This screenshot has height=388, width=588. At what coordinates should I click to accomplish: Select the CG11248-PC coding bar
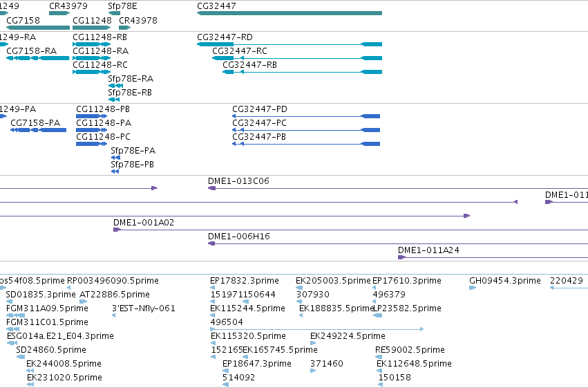coord(91,144)
